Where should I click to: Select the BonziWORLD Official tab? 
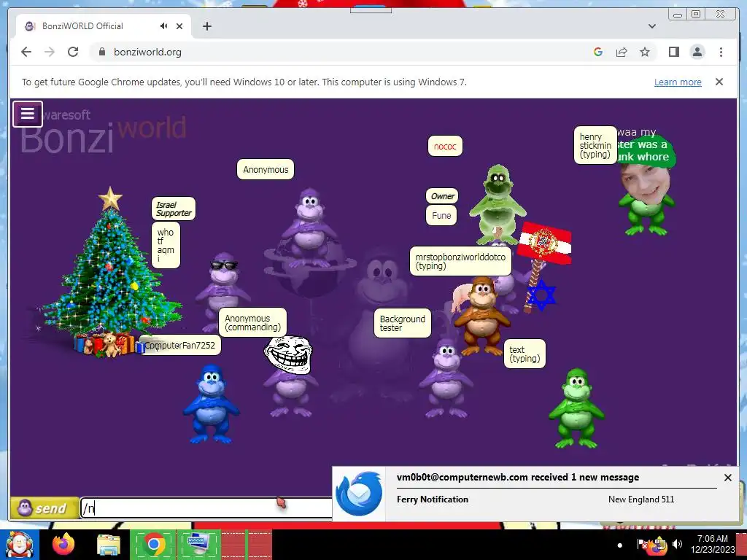(x=104, y=26)
